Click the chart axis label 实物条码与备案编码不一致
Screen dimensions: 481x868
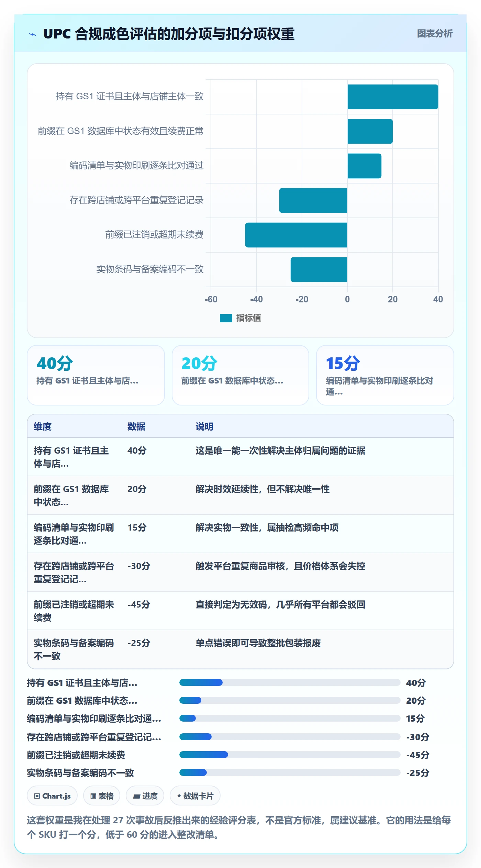click(150, 269)
